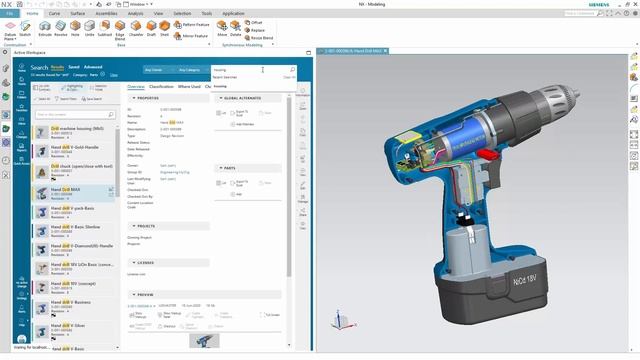Switch to the Surface ribbon tab
Viewport: 640px width, 360px height.
(78, 13)
